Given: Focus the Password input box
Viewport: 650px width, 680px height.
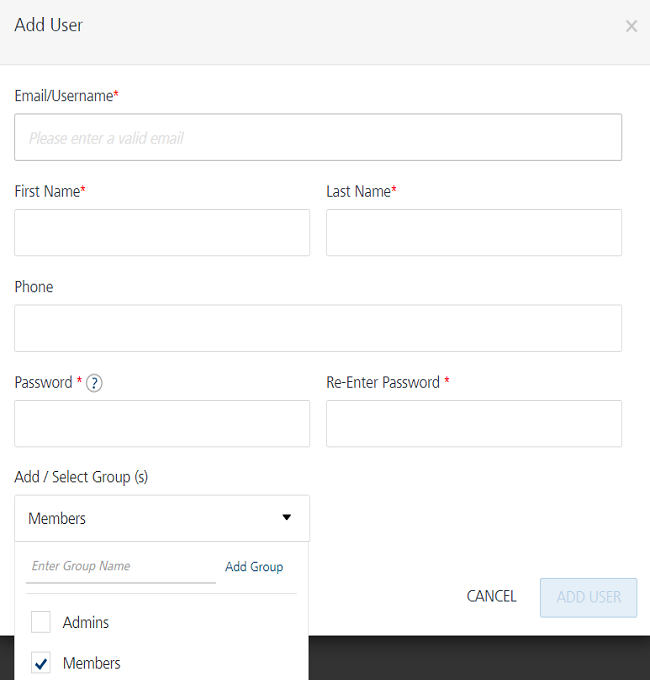Looking at the screenshot, I should coord(162,424).
